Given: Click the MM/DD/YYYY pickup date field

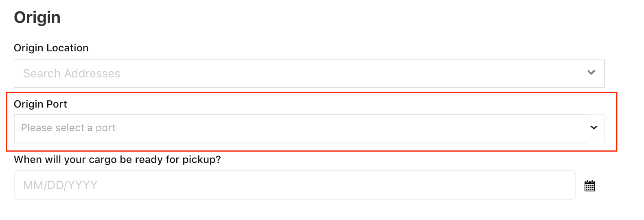Looking at the screenshot, I should (x=295, y=185).
